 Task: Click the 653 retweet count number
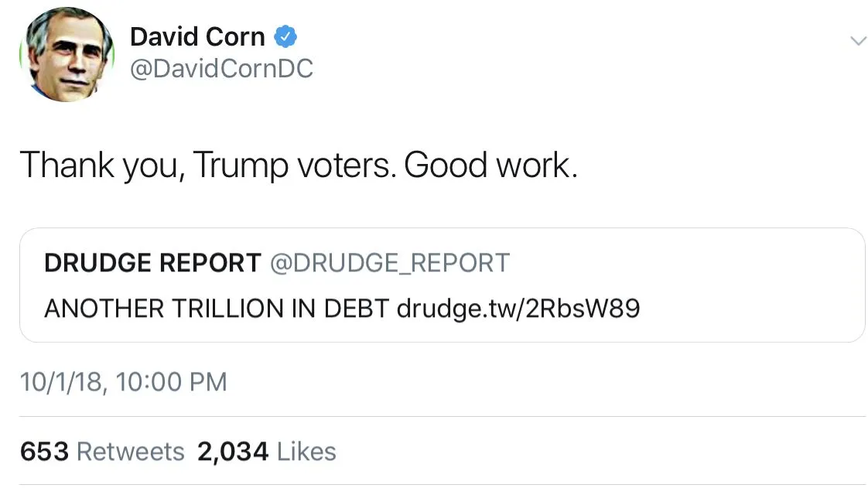point(44,452)
